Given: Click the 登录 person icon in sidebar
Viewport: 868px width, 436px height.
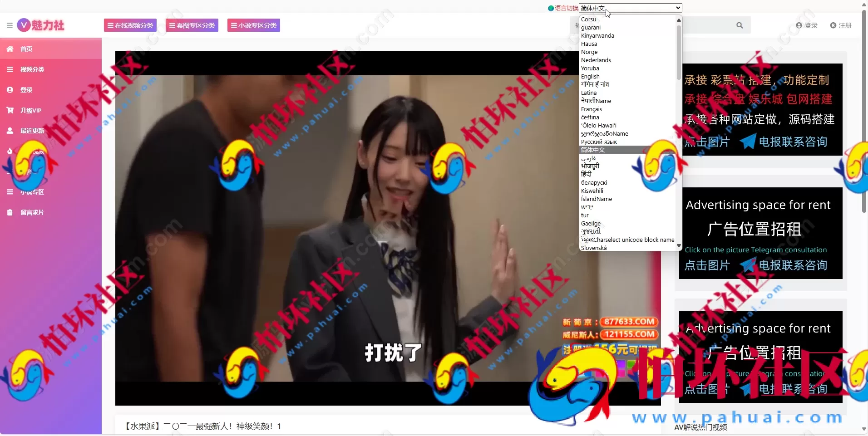Looking at the screenshot, I should (x=10, y=89).
